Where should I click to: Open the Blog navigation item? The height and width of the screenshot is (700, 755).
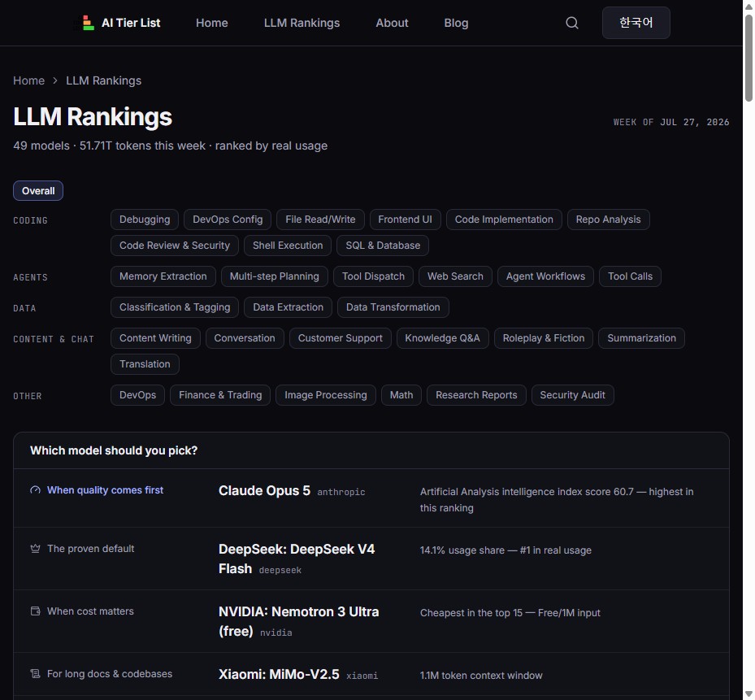(456, 23)
